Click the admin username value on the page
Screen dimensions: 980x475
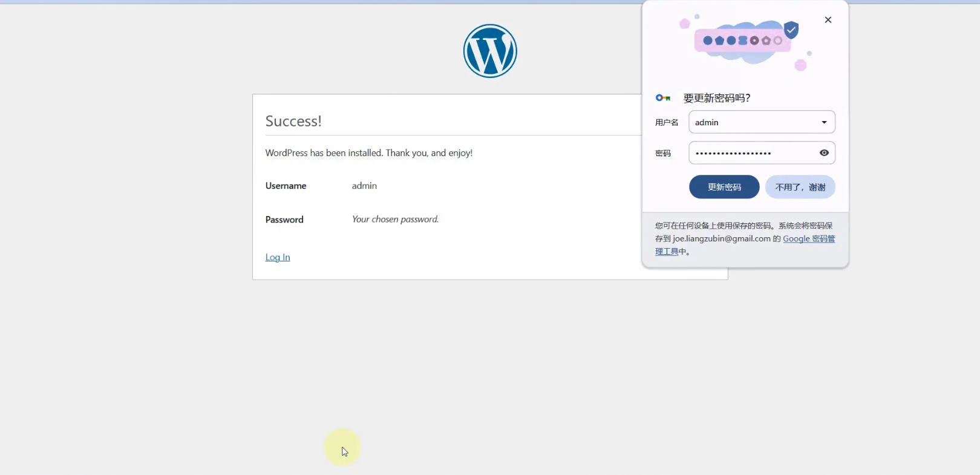point(364,186)
